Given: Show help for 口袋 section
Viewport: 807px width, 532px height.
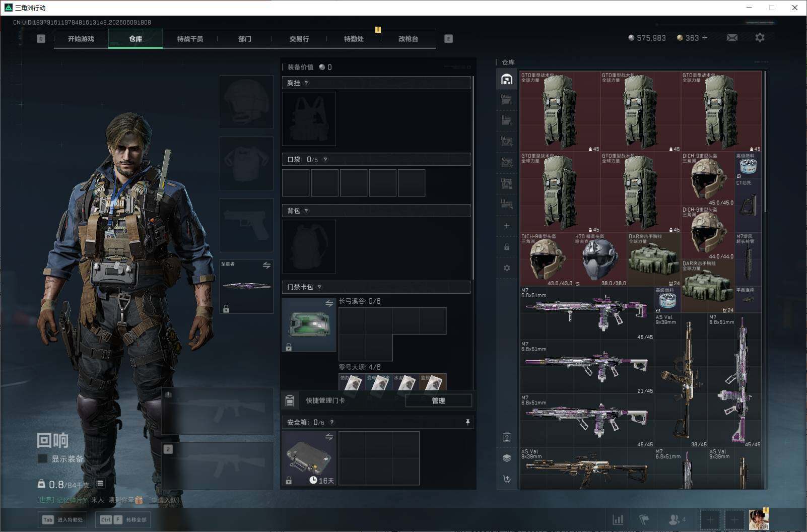Looking at the screenshot, I should (325, 160).
